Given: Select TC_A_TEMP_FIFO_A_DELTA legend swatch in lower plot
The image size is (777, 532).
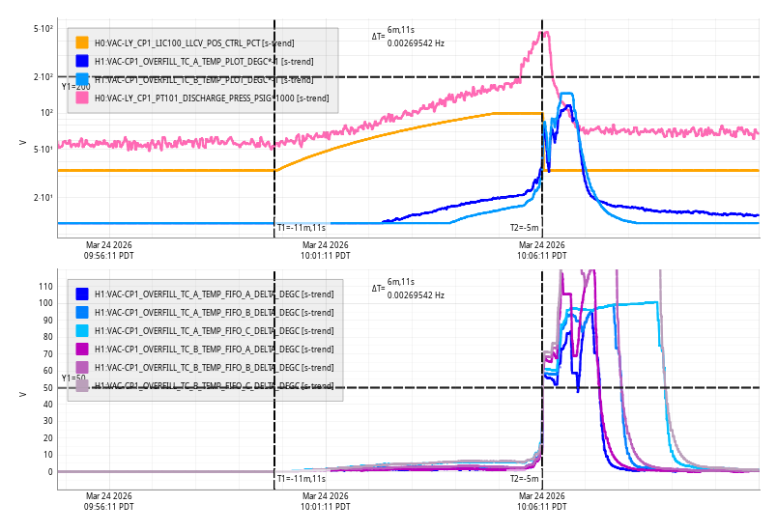Looking at the screenshot, I should tap(82, 294).
